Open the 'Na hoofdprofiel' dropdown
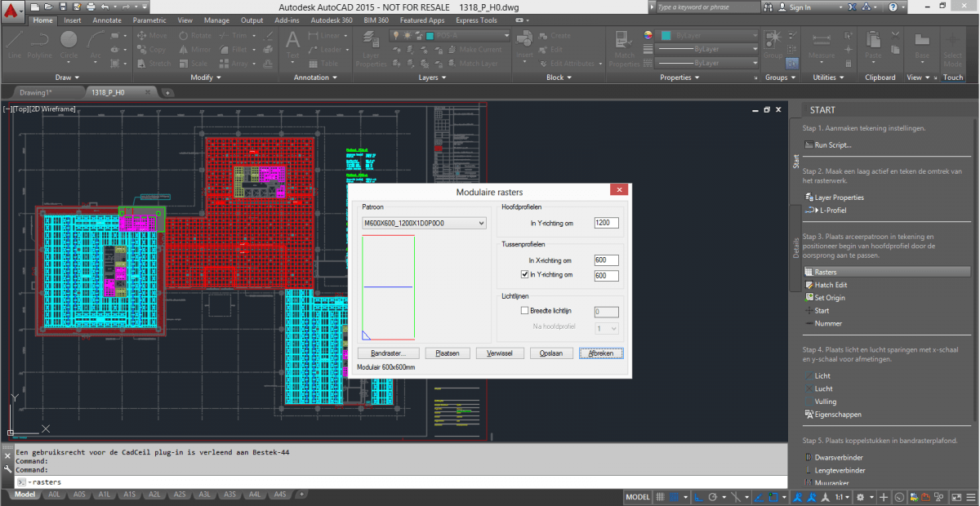980x506 pixels. [607, 328]
